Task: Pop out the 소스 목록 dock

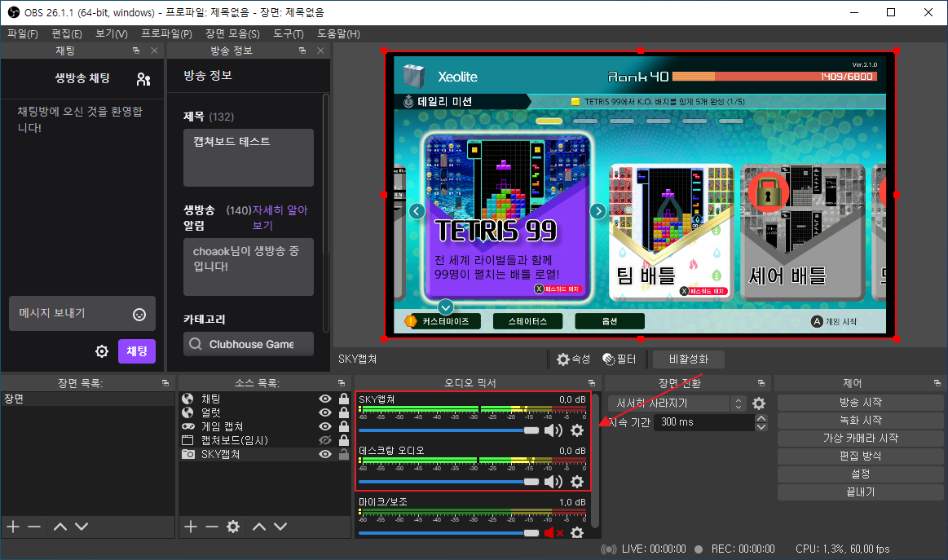Action: point(342,383)
